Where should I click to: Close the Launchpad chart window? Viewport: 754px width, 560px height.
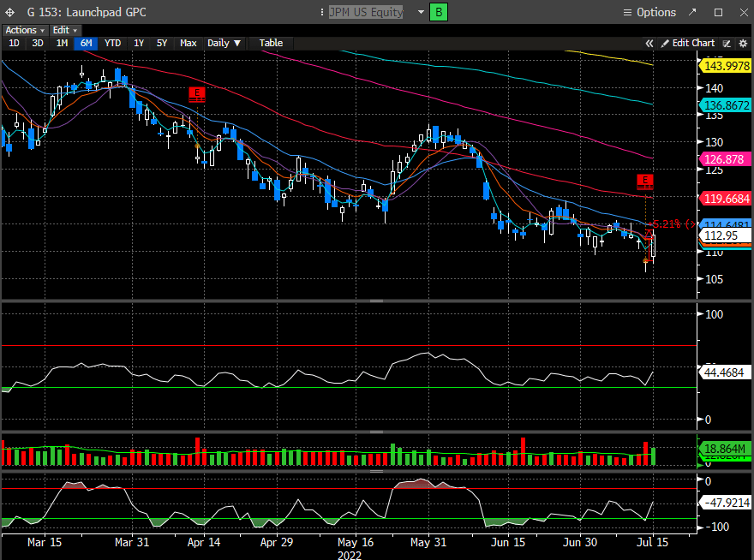(744, 13)
